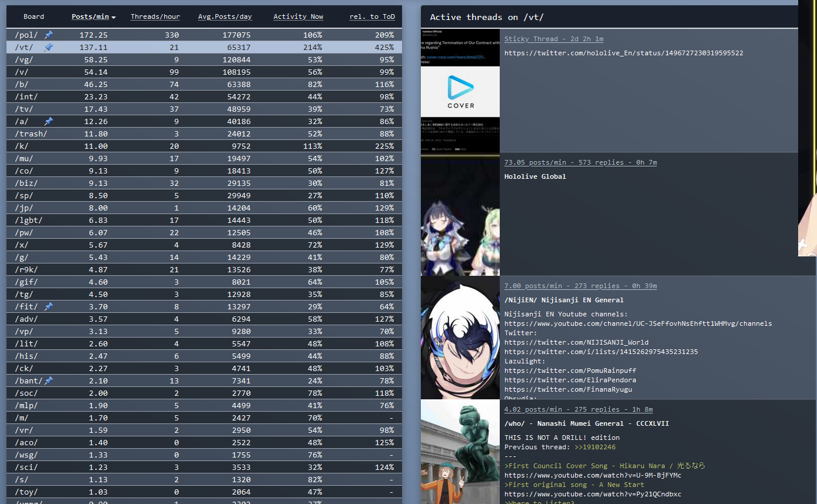Sort the table by Threads/hour
817x504 pixels.
[155, 17]
